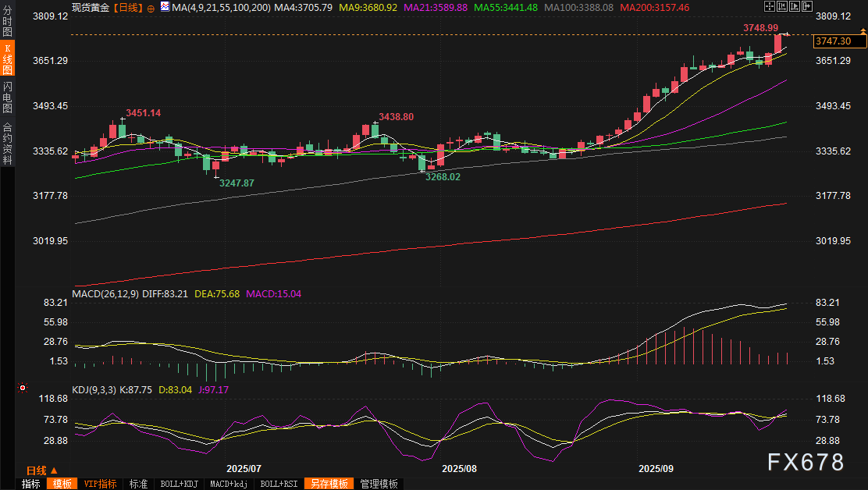Click the circled plus icon beside 日线
The width and height of the screenshot is (868, 490).
pyautogui.click(x=151, y=8)
